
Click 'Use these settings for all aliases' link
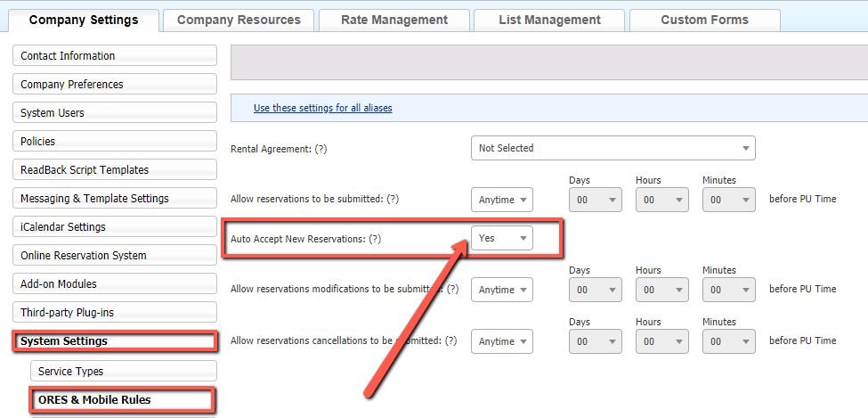tap(322, 108)
